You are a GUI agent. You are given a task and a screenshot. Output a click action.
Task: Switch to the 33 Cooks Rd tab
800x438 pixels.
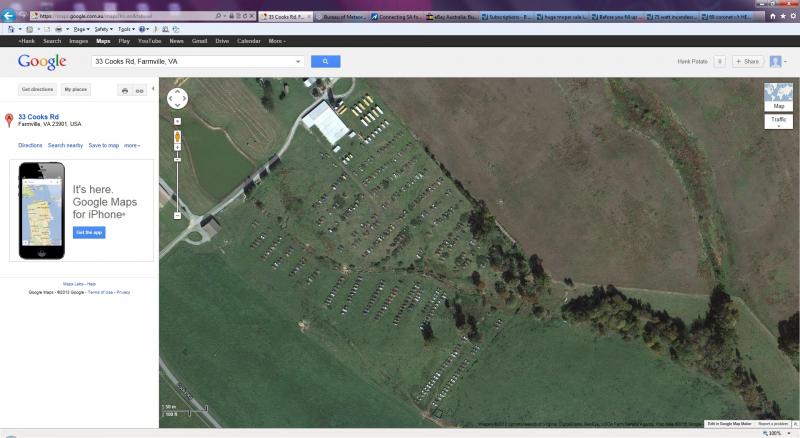285,17
